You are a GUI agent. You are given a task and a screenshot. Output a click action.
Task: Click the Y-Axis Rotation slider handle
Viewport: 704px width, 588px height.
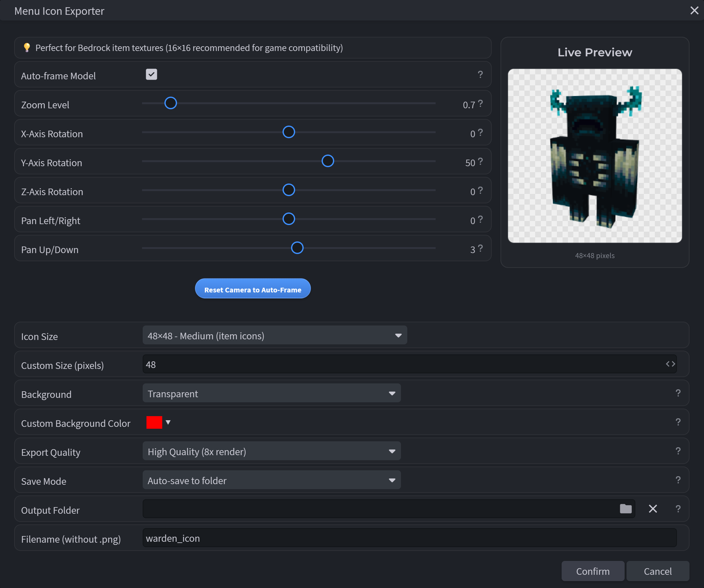coord(328,161)
